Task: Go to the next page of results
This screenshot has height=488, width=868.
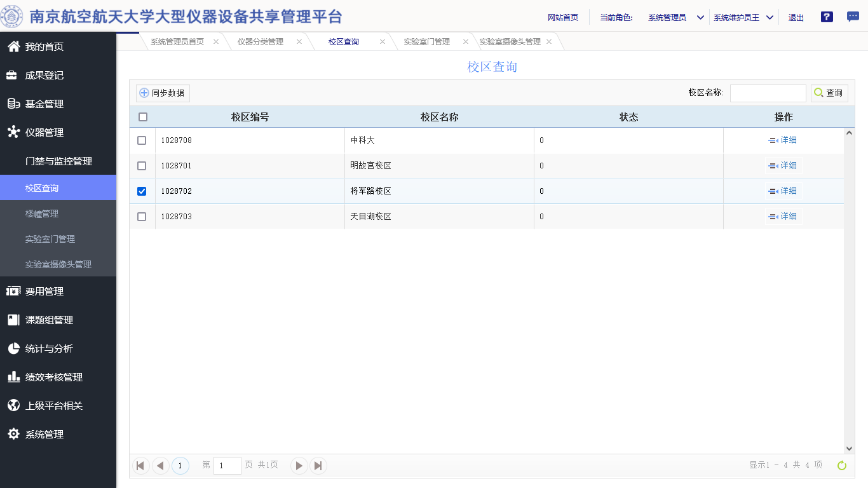Action: click(299, 466)
